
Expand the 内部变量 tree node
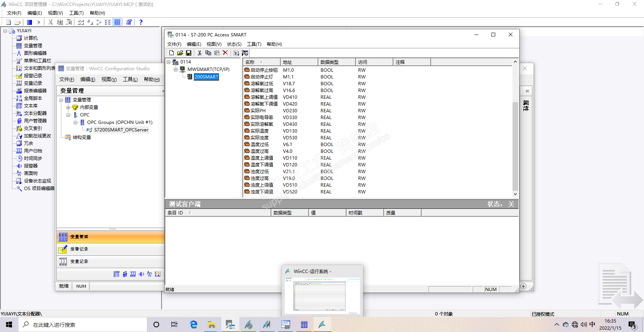click(x=68, y=107)
